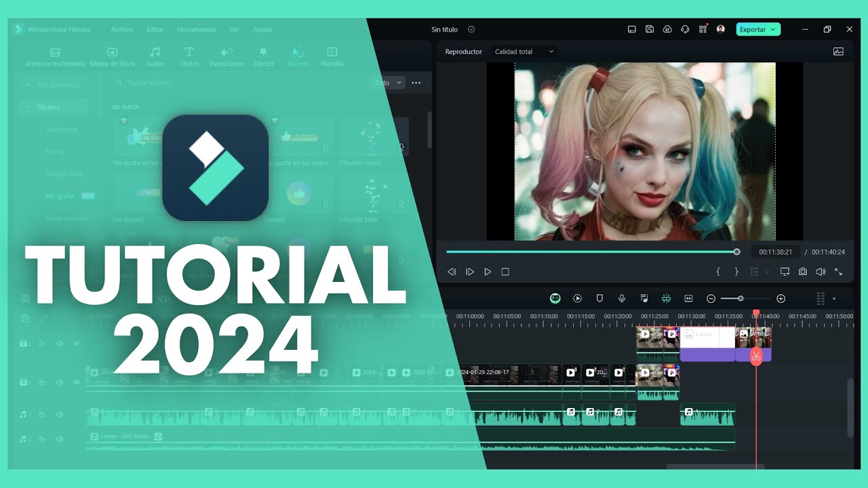Image resolution: width=868 pixels, height=488 pixels.
Task: Open the headset support icon
Action: click(685, 29)
